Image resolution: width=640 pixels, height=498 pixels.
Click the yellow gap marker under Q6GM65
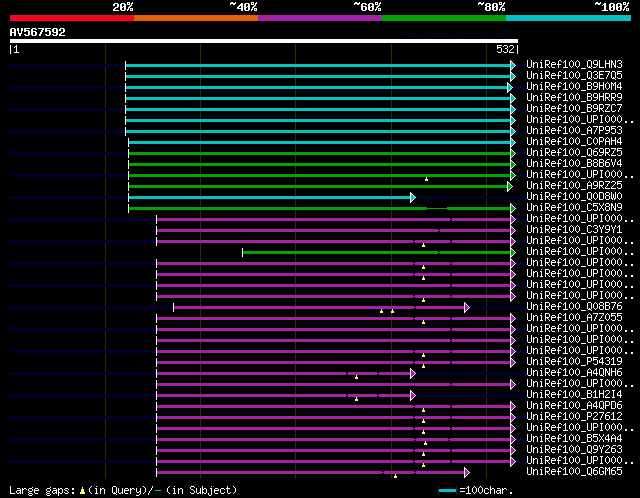[x=395, y=476]
